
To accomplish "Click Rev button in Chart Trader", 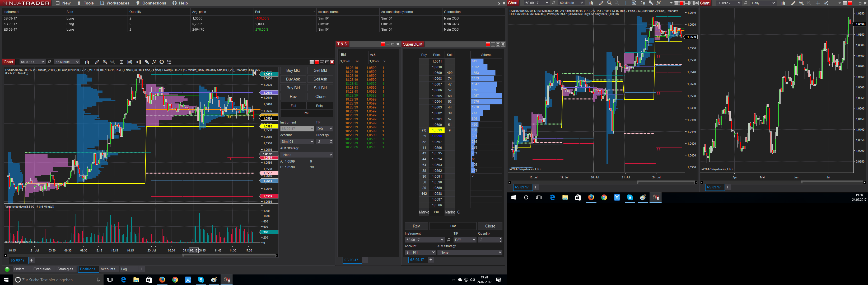I will (x=293, y=97).
